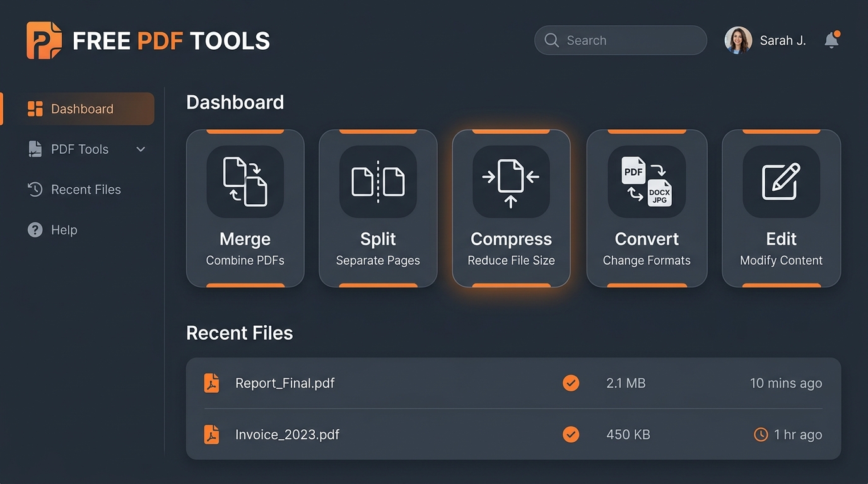Click the Convert PDF to DOCX icon

pyautogui.click(x=647, y=181)
